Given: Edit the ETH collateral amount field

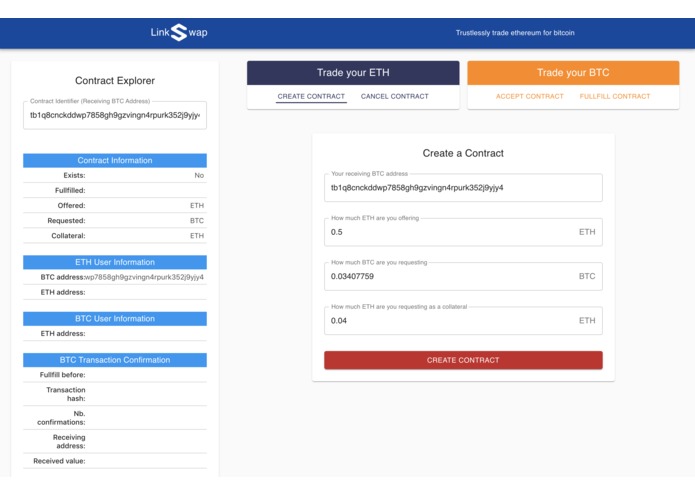Looking at the screenshot, I should 463,320.
